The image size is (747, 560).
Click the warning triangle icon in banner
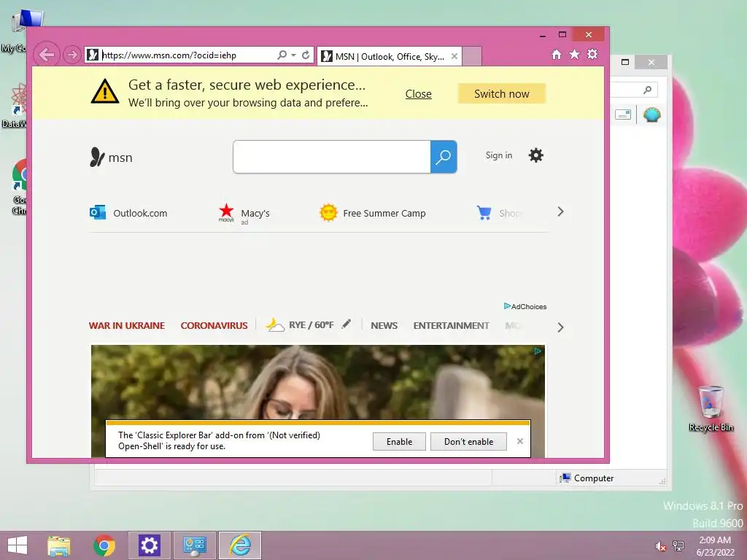click(x=105, y=91)
